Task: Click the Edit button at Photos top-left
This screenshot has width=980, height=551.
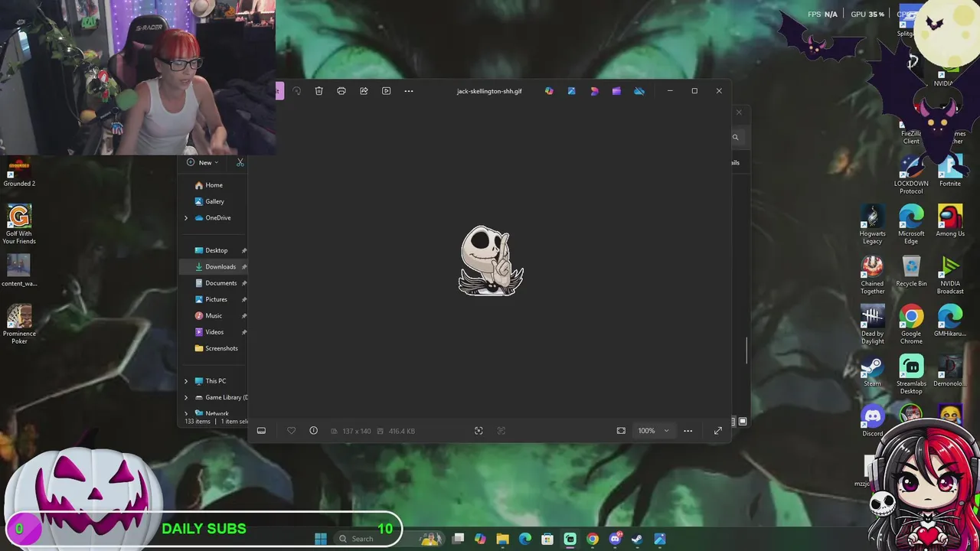Action: coord(279,91)
